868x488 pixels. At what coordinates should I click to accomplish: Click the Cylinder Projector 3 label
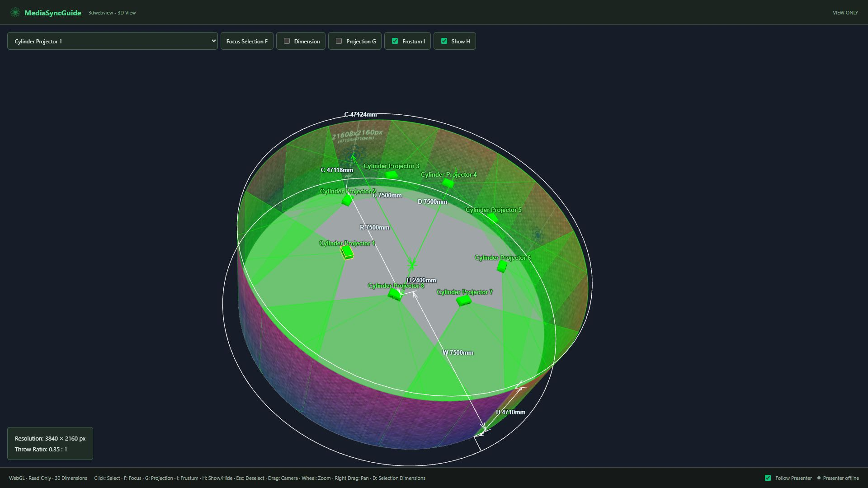[x=391, y=166]
